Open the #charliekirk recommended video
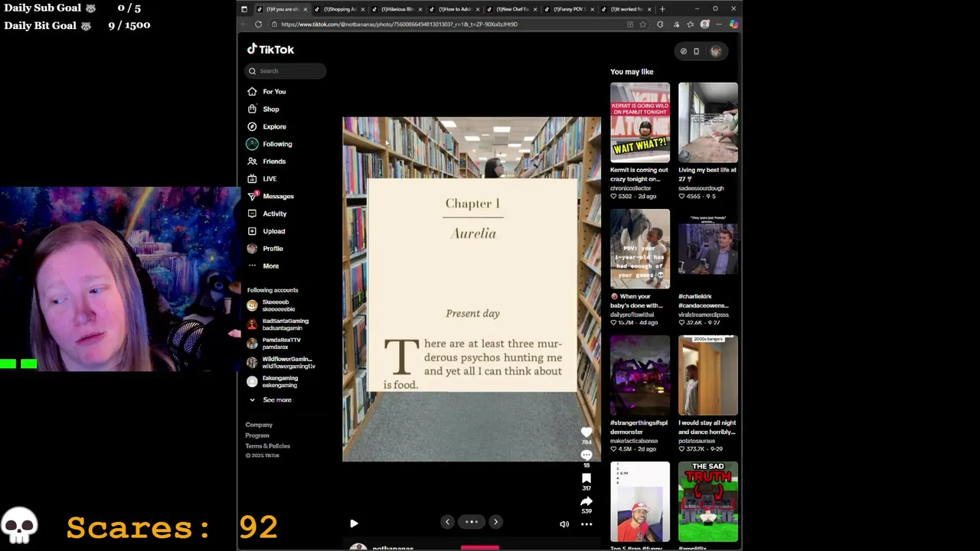 tap(708, 249)
